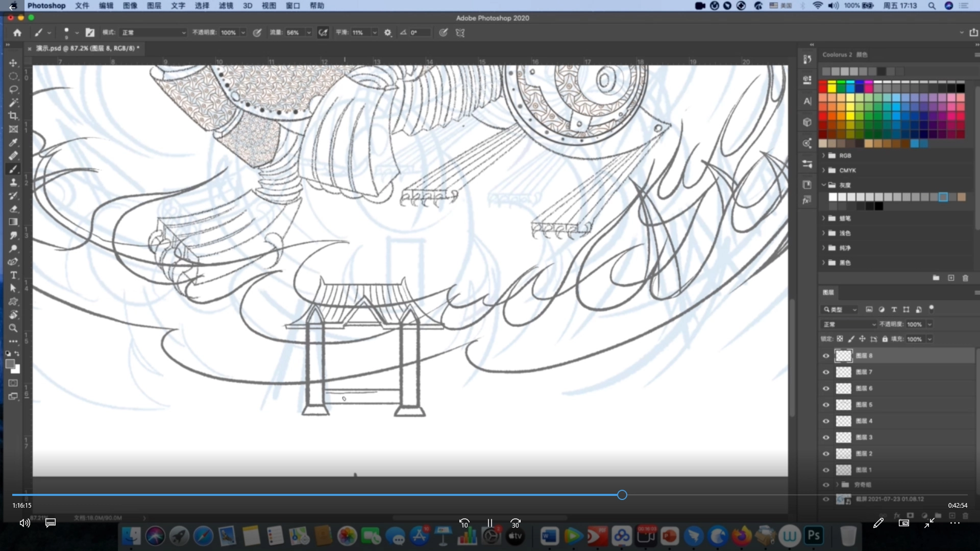This screenshot has width=980, height=551.
Task: Toggle visibility of layer 图层 2
Action: pos(826,454)
